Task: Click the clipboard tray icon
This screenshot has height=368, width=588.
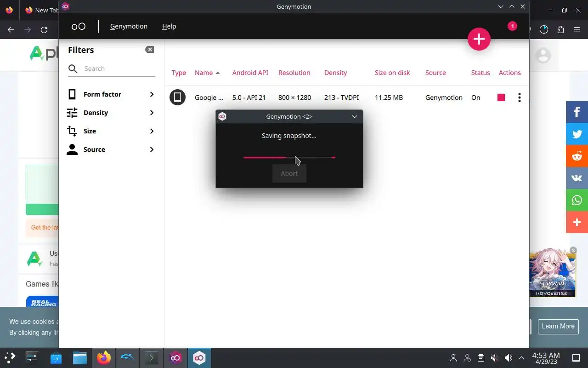Action: (x=481, y=358)
